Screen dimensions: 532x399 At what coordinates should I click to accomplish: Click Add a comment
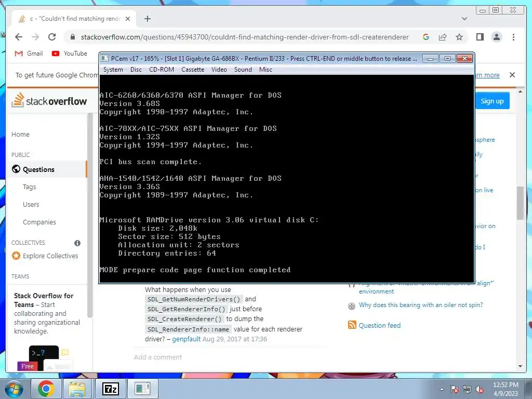[158, 357]
